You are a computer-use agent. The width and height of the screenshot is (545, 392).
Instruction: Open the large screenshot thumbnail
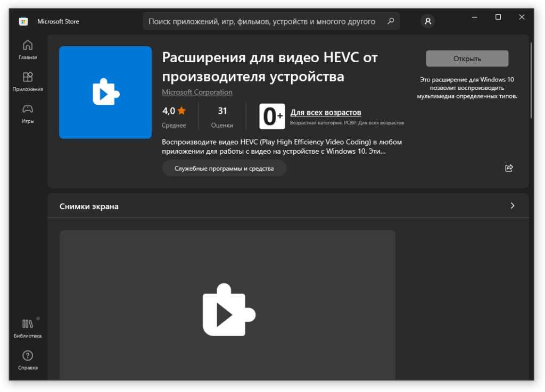(x=227, y=305)
